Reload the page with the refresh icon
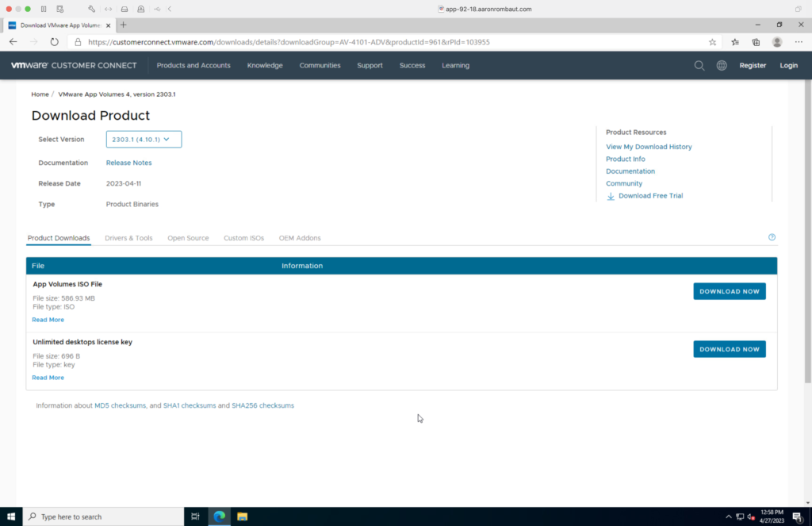 55,42
